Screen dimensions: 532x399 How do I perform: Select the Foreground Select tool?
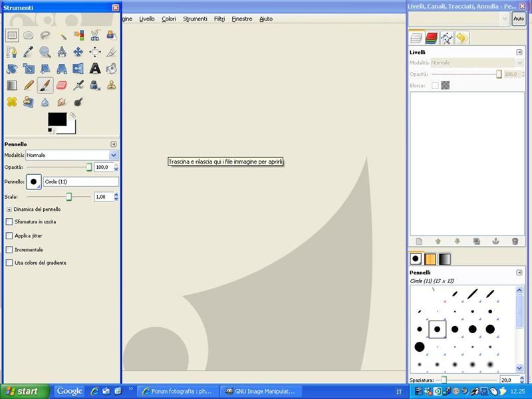(x=111, y=35)
